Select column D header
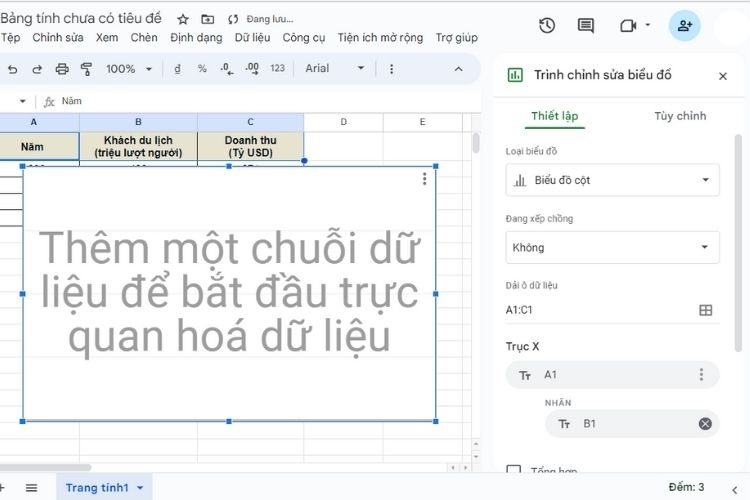 343,122
